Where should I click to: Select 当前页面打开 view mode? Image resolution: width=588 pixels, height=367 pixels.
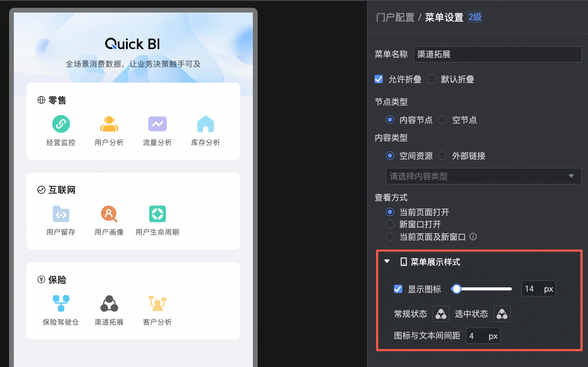(390, 212)
